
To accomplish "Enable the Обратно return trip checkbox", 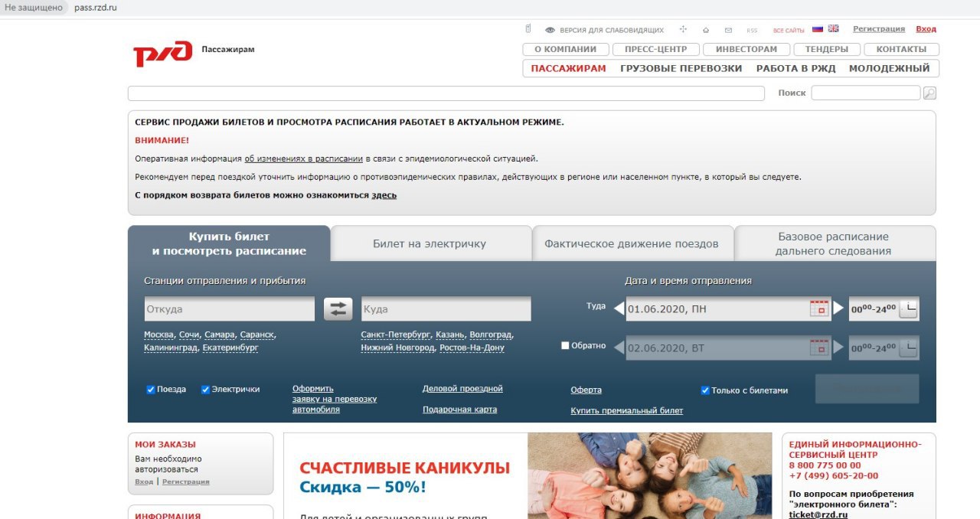I will (565, 346).
